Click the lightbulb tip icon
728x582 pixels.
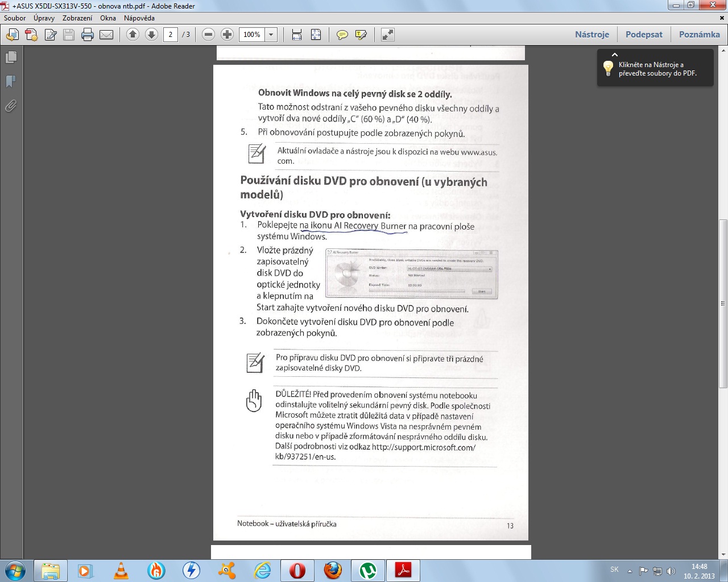click(608, 69)
